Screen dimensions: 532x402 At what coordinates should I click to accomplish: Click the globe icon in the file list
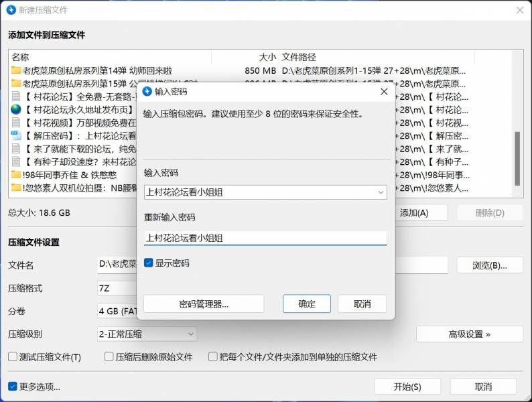[x=16, y=109]
